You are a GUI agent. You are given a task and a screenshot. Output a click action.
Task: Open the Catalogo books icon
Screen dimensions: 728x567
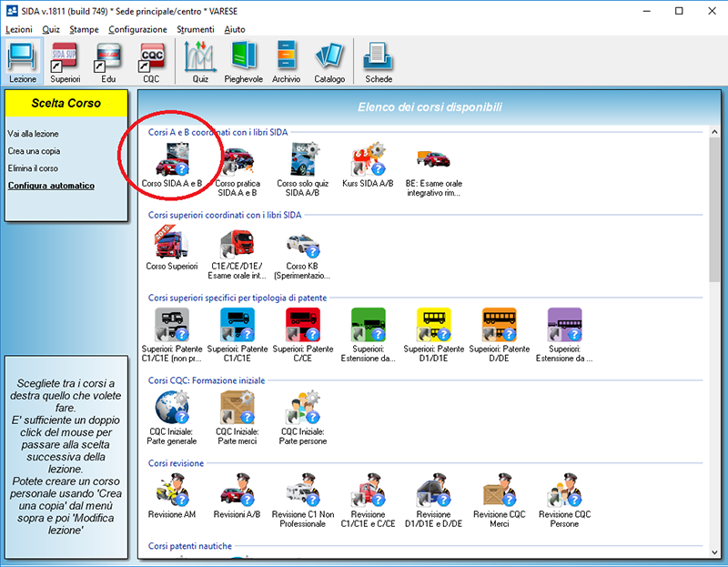pyautogui.click(x=329, y=61)
